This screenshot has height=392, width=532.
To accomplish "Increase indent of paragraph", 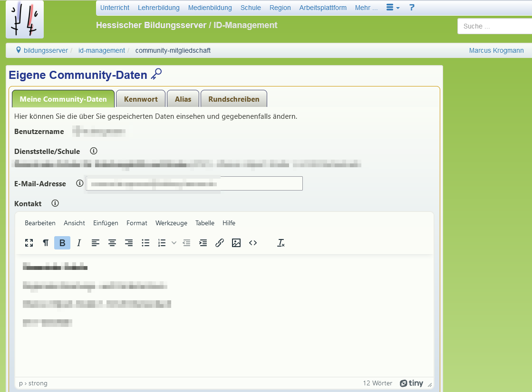I will pos(203,243).
